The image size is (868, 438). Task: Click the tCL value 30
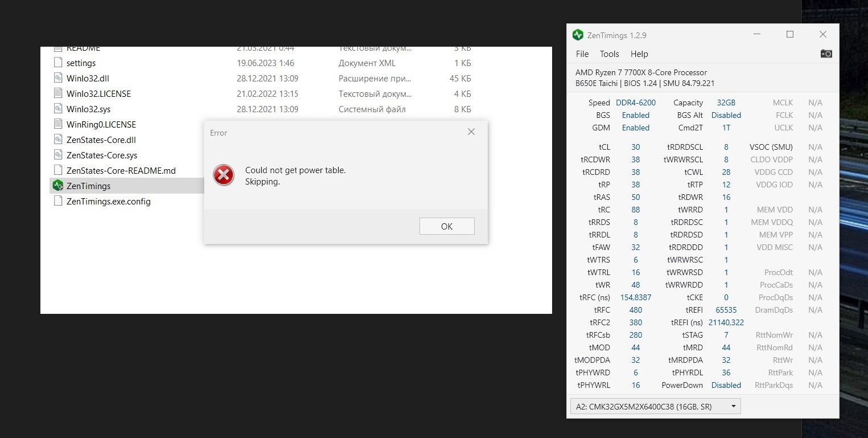point(636,147)
